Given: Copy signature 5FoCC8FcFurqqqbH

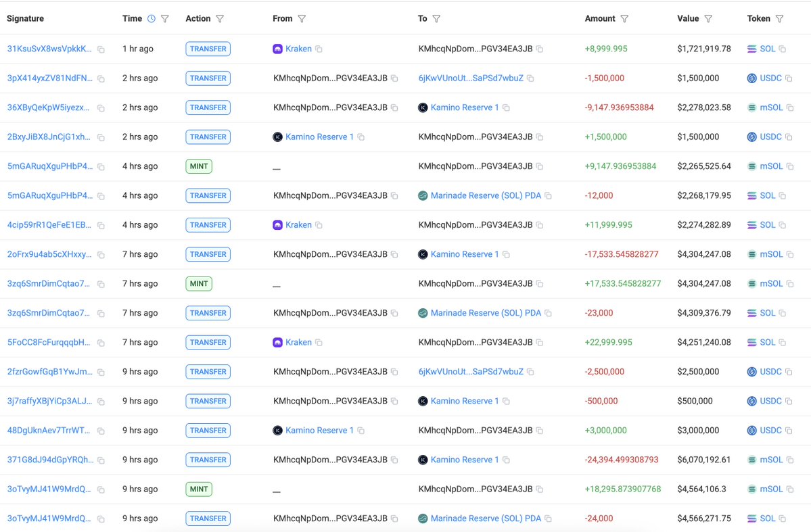Looking at the screenshot, I should tap(101, 343).
